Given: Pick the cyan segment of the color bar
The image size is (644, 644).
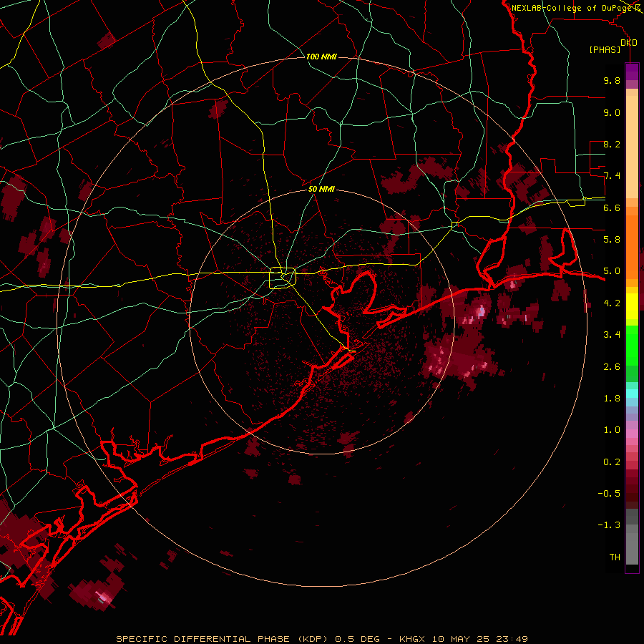Looking at the screenshot, I should click(x=632, y=394).
